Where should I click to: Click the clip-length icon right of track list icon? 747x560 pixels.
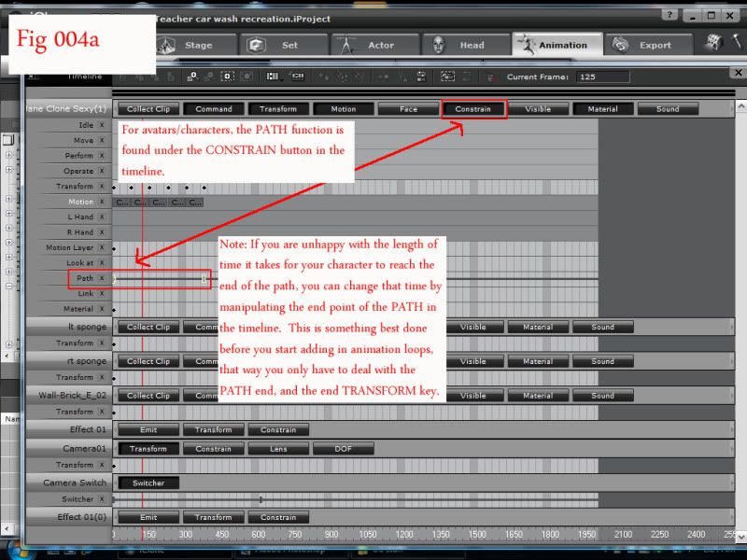(297, 77)
